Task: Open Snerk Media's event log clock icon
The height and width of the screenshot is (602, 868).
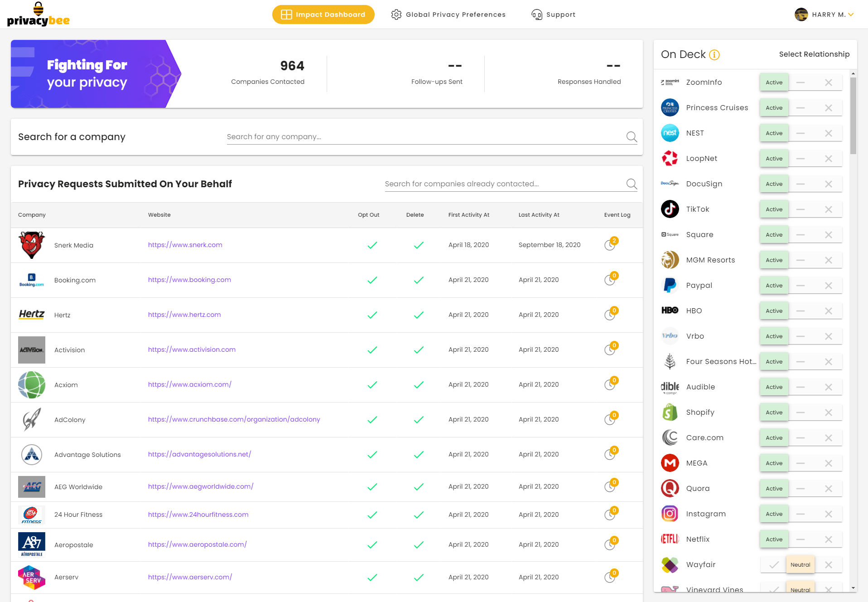Action: pyautogui.click(x=610, y=245)
